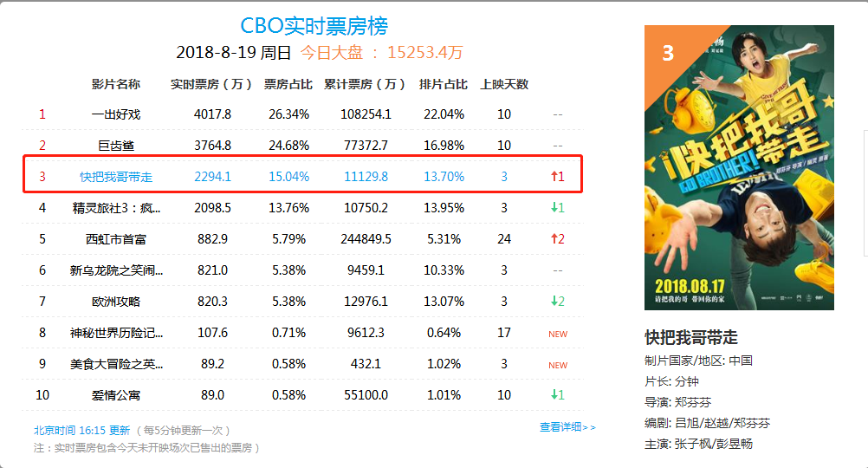This screenshot has width=868, height=468.
Task: Click 4017.8 real-time box office of 一出好戏
Action: [x=212, y=114]
